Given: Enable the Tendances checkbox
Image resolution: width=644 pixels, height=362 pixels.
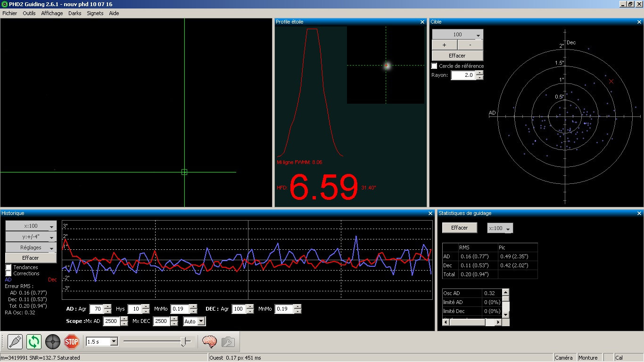Looking at the screenshot, I should [8, 267].
